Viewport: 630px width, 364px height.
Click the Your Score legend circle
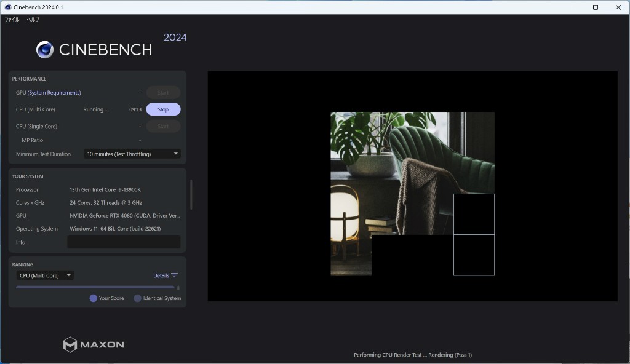tap(94, 298)
